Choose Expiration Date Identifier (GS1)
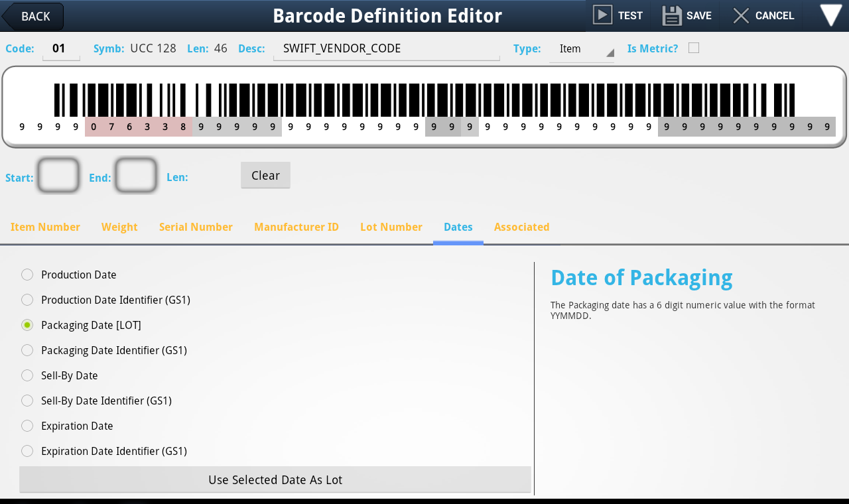 pyautogui.click(x=27, y=451)
